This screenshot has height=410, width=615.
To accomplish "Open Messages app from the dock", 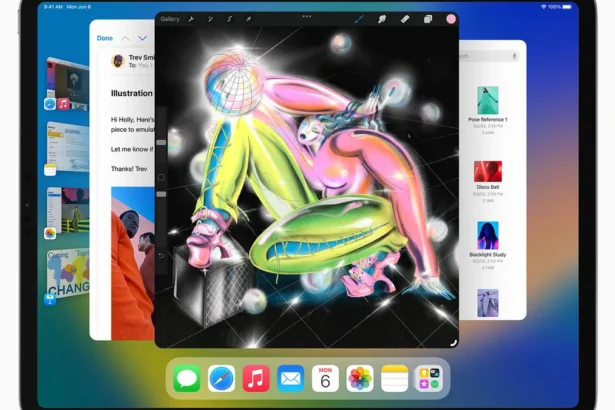I will pyautogui.click(x=187, y=378).
